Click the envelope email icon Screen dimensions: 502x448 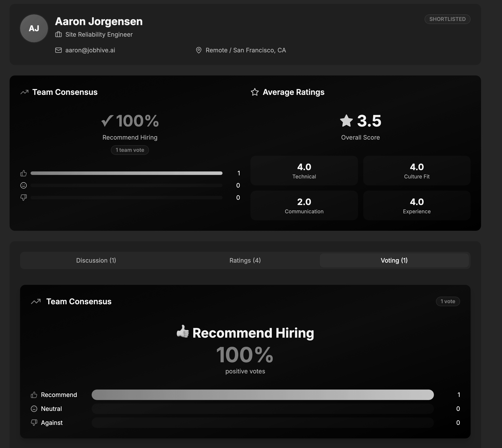(58, 50)
